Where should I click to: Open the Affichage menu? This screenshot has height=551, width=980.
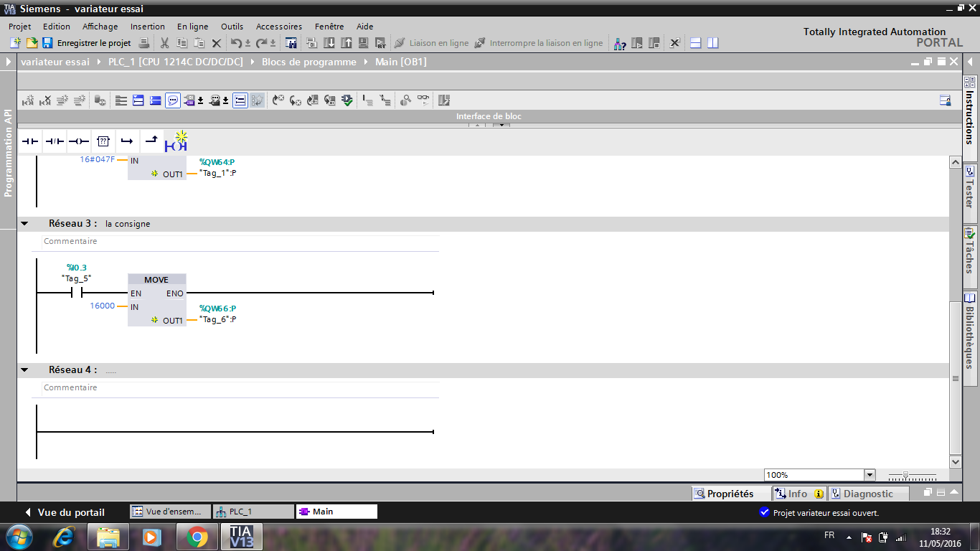[100, 27]
